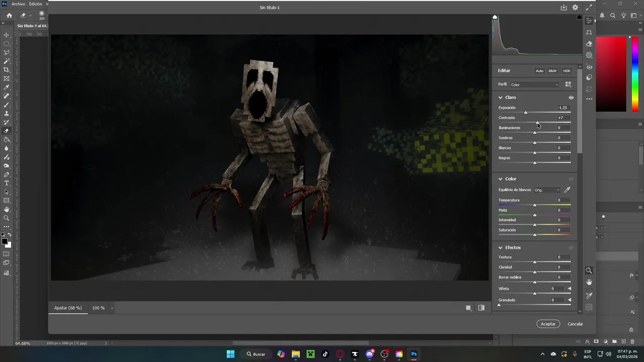Image resolution: width=644 pixels, height=362 pixels.
Task: Select the Type tool in Photoshop toolbar
Action: click(7, 183)
